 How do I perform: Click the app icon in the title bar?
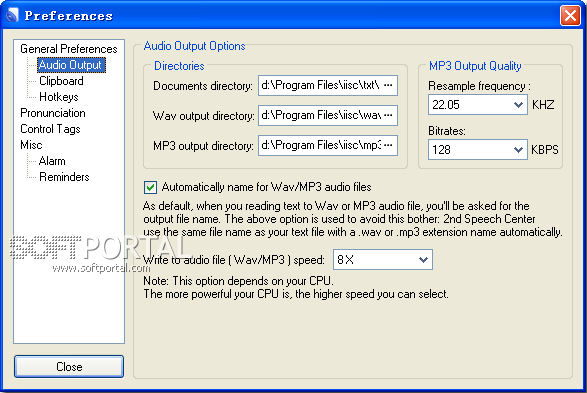(12, 15)
